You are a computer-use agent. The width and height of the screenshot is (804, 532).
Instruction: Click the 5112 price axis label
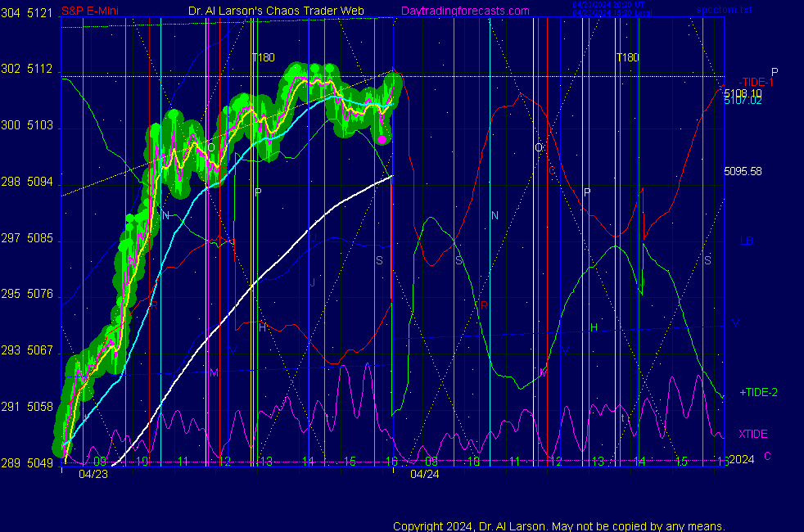pyautogui.click(x=40, y=70)
